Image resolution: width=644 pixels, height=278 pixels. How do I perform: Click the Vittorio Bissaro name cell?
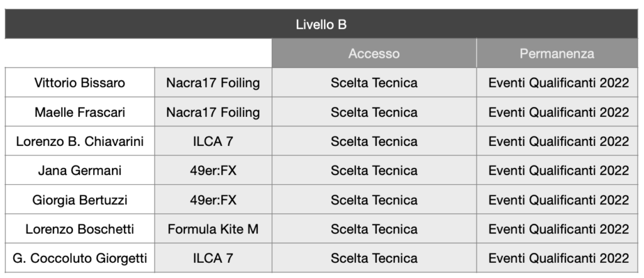click(x=80, y=83)
